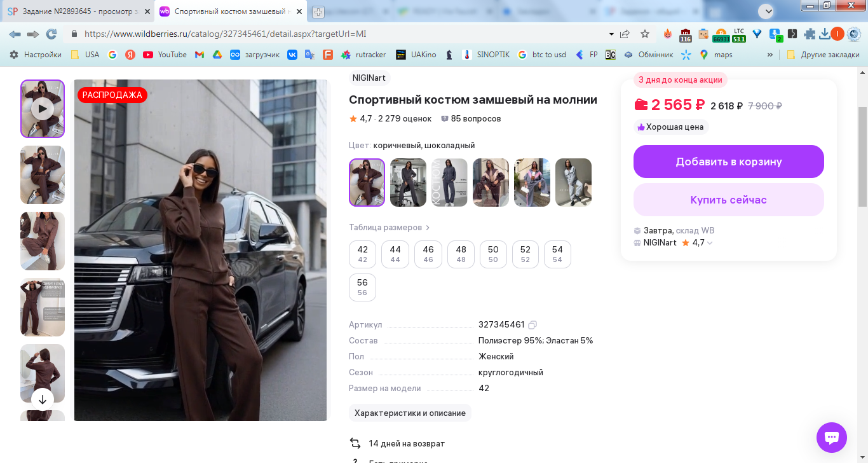Choose the second black color variant

pos(408,183)
